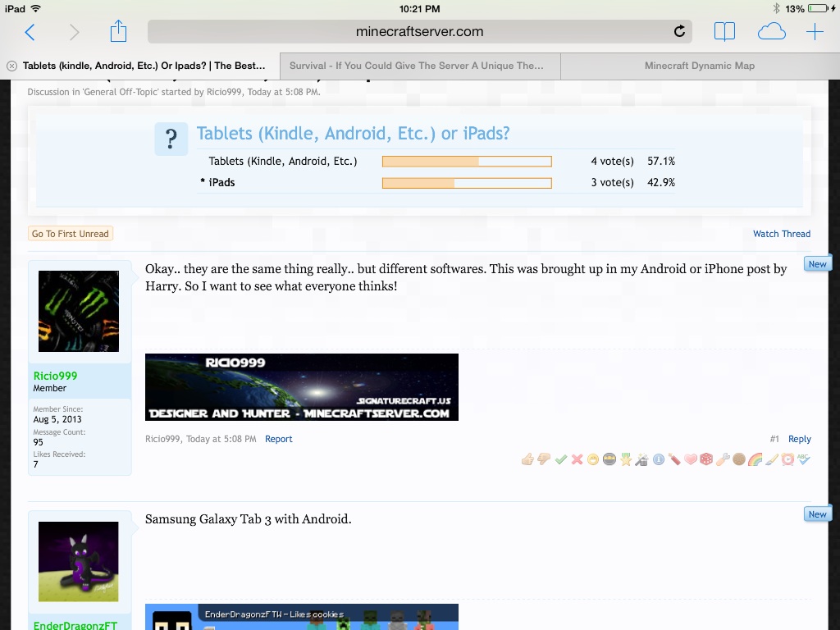Tap '4 vote(s)' for Tablets option
The width and height of the screenshot is (840, 630).
coord(612,162)
